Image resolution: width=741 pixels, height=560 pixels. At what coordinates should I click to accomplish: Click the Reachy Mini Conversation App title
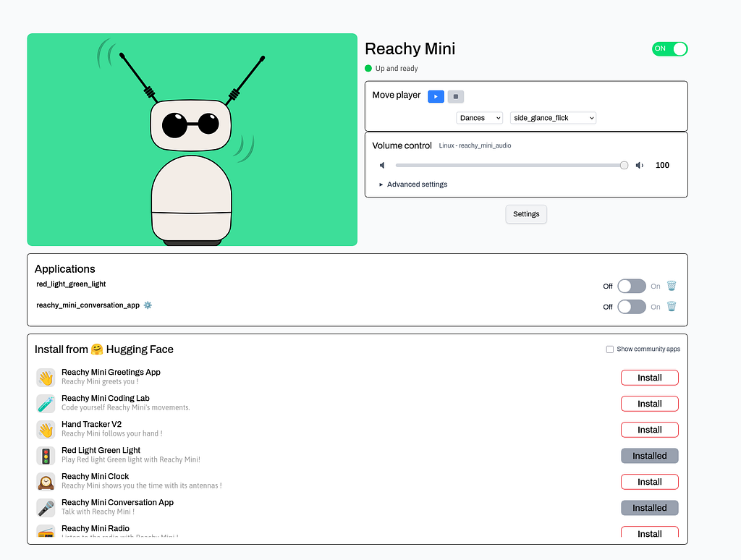[x=118, y=502]
